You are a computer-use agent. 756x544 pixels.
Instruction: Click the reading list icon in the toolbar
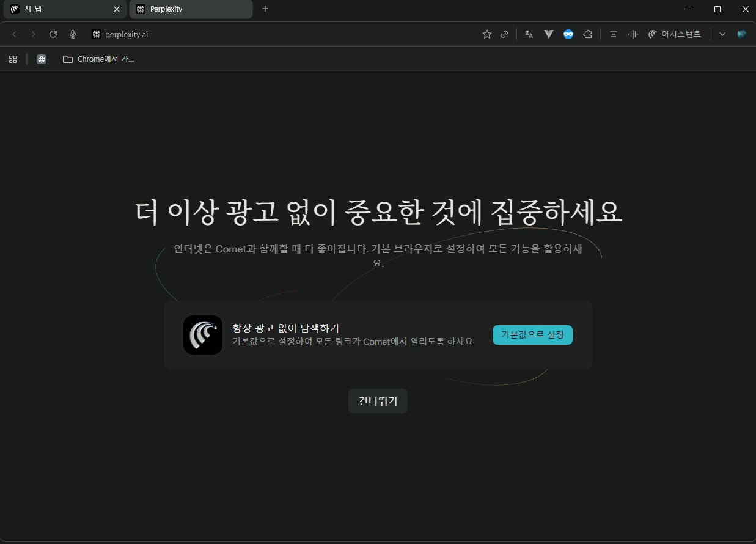pos(613,34)
